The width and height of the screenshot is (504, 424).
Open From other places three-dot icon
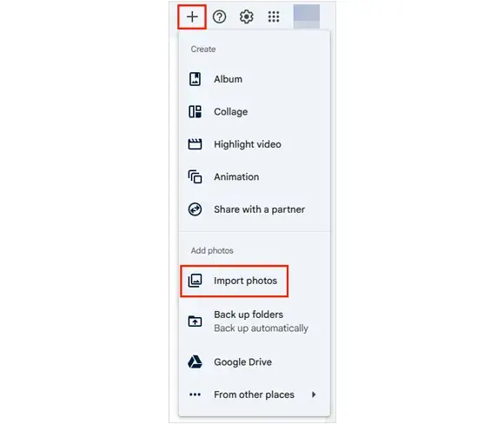tap(195, 394)
